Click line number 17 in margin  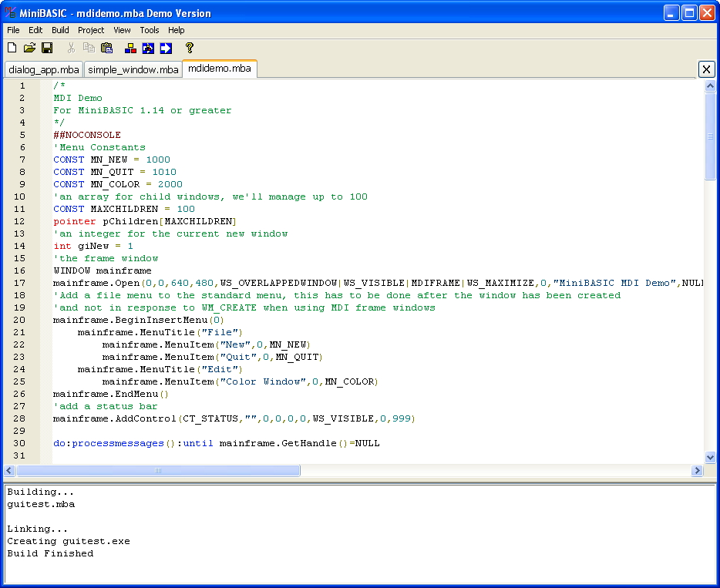[19, 284]
